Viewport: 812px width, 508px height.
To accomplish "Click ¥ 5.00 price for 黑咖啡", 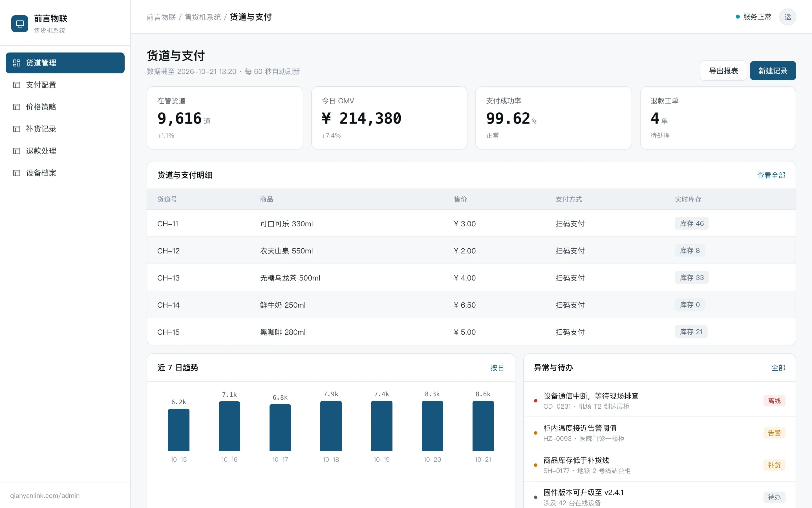I will [465, 332].
